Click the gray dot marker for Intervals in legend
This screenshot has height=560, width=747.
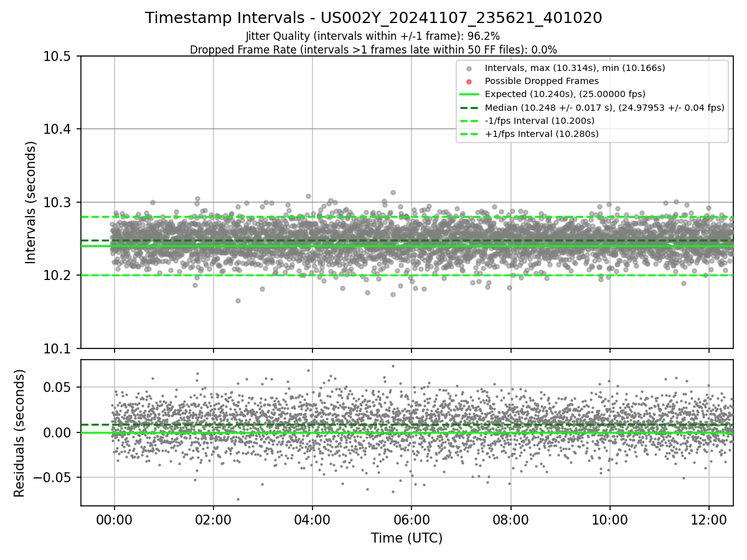tap(469, 68)
